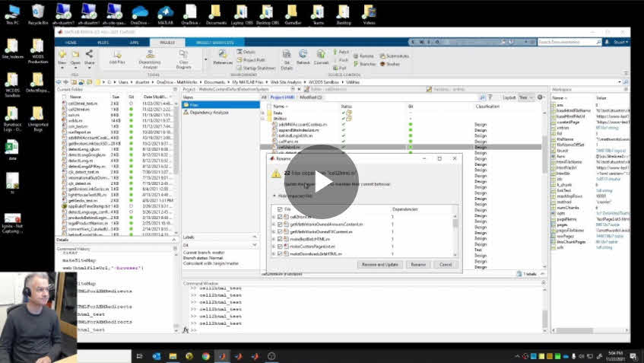The image size is (644, 363).
Task: Expand the New button dropdown
Action: [62, 68]
